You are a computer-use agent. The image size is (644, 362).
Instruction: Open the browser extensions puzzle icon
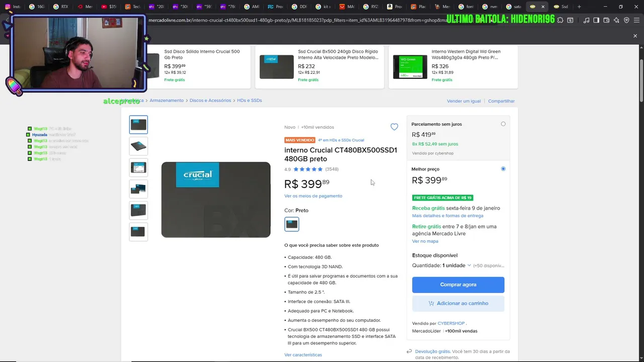560,20
